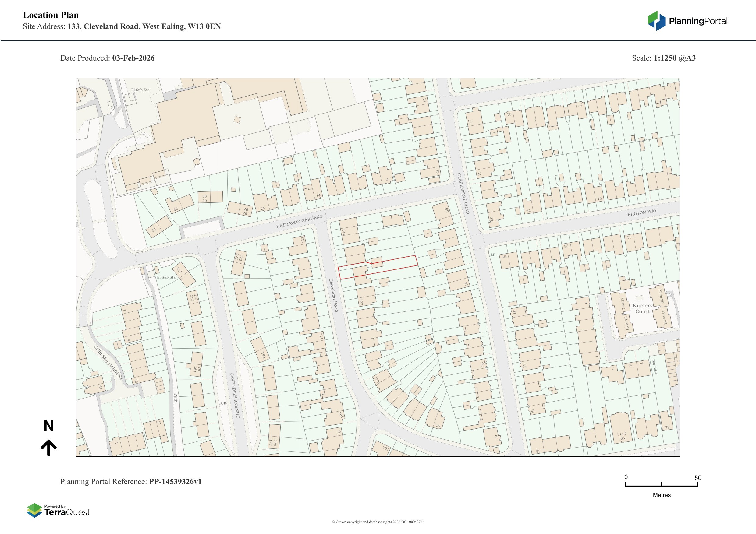The height and width of the screenshot is (534, 756).
Task: Click the Crown copyright notice
Action: 378,522
